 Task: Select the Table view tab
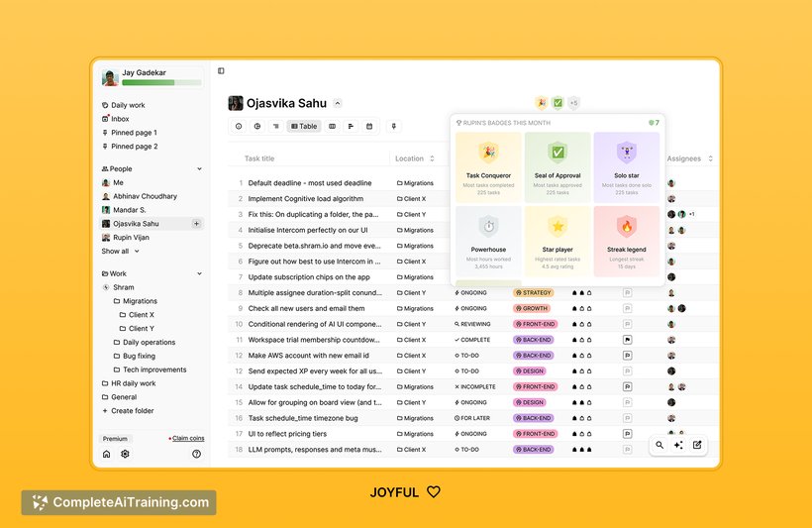pyautogui.click(x=304, y=126)
